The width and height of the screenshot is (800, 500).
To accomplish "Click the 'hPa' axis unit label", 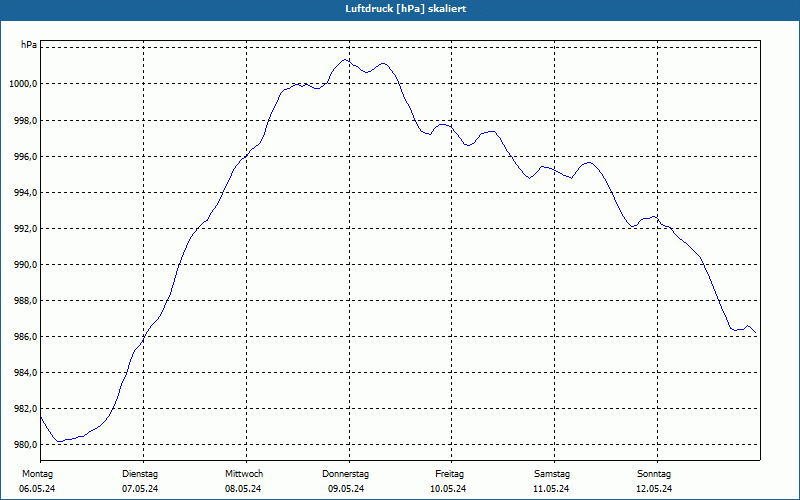I will pyautogui.click(x=29, y=45).
